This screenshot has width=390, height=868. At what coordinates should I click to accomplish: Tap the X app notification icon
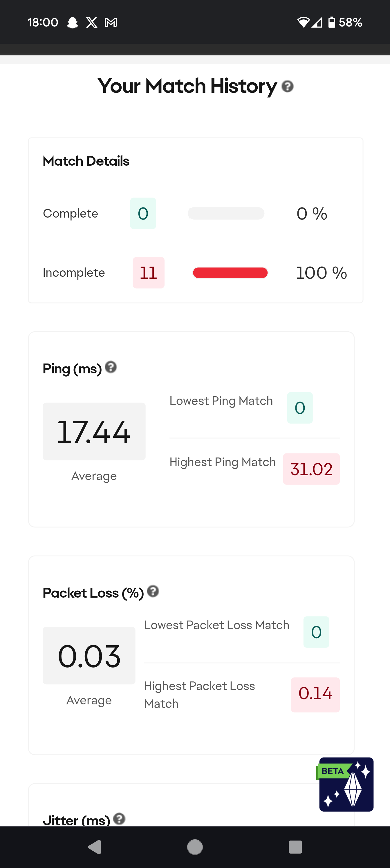click(x=92, y=23)
